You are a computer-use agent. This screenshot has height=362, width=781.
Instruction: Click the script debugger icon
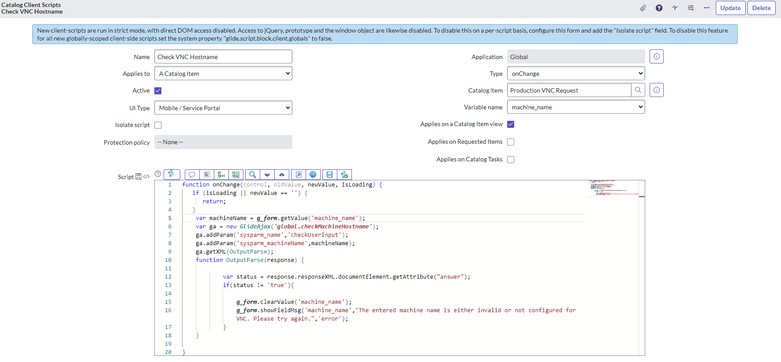[344, 174]
